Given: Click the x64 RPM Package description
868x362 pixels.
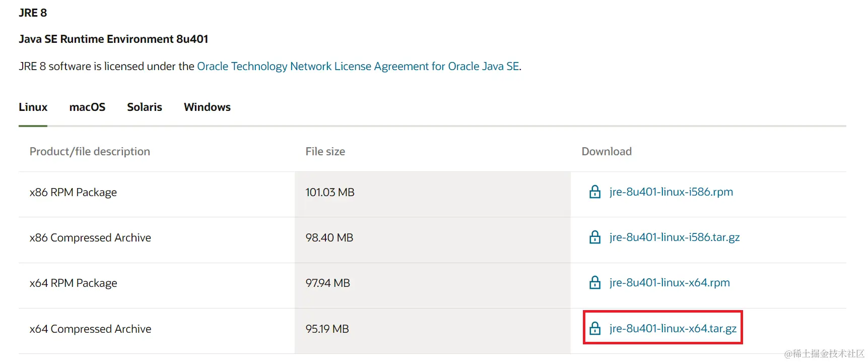Looking at the screenshot, I should point(73,283).
